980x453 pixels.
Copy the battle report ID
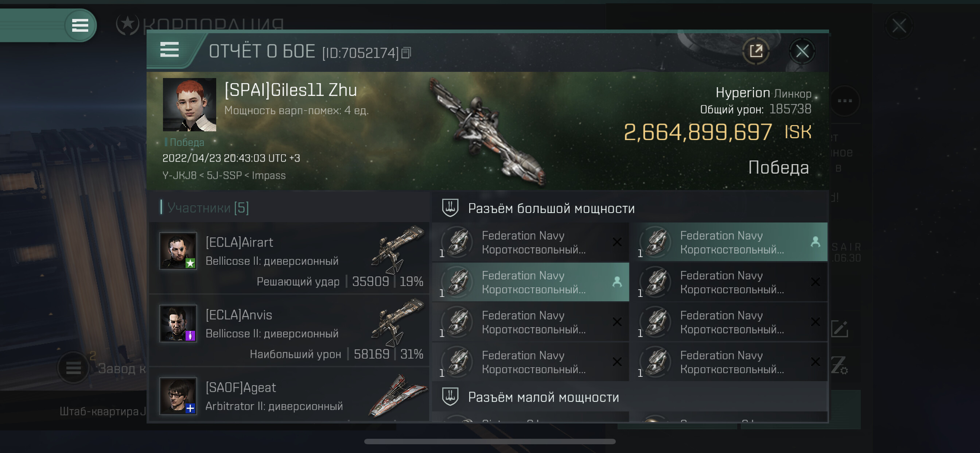(406, 53)
